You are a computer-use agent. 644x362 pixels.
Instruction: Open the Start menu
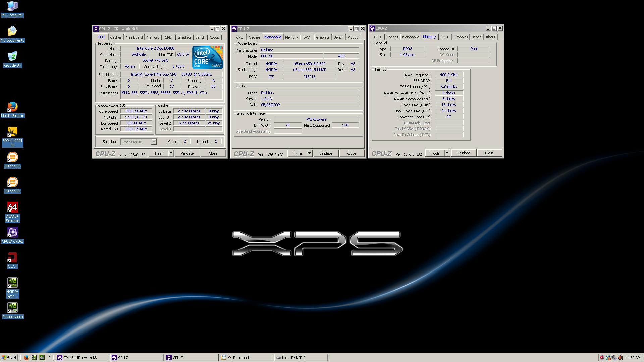click(x=9, y=358)
